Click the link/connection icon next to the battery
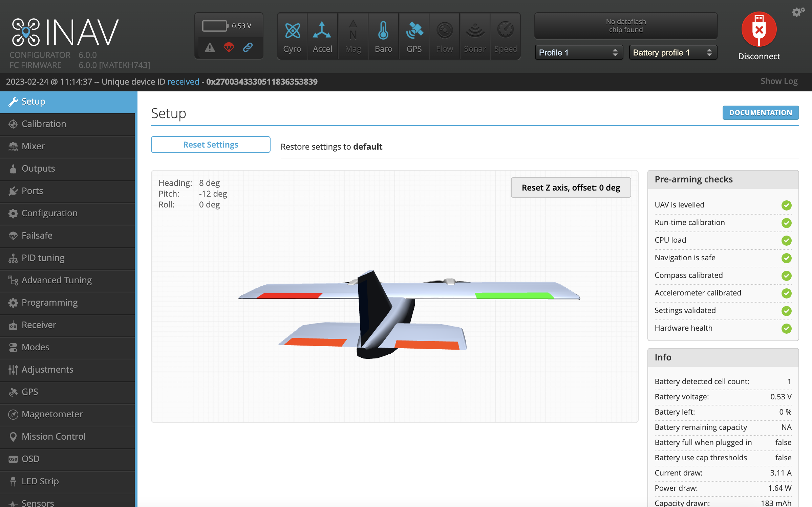Screen dimensions: 812x507 tap(248, 48)
